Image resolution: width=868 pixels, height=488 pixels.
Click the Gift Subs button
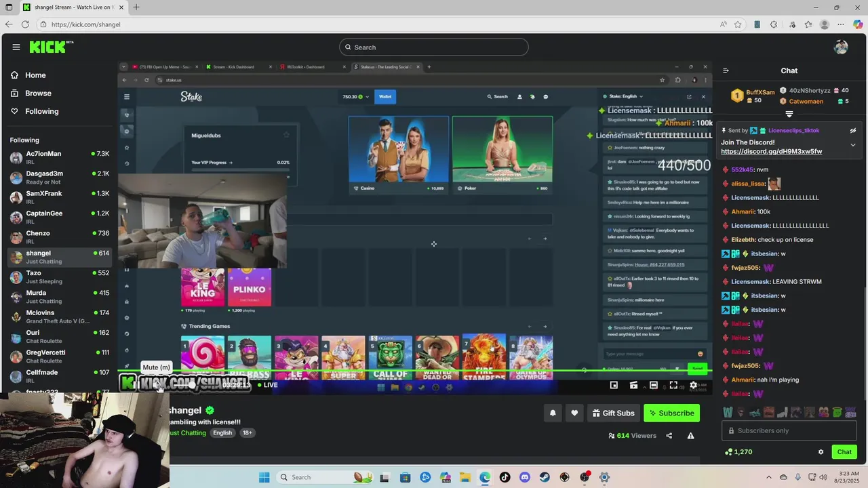pos(613,413)
